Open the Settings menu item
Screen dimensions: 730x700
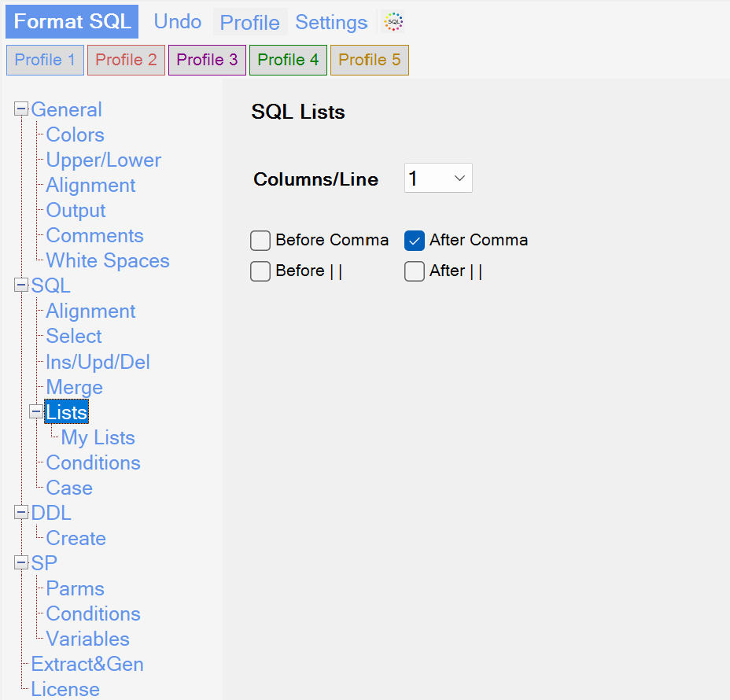(x=331, y=22)
